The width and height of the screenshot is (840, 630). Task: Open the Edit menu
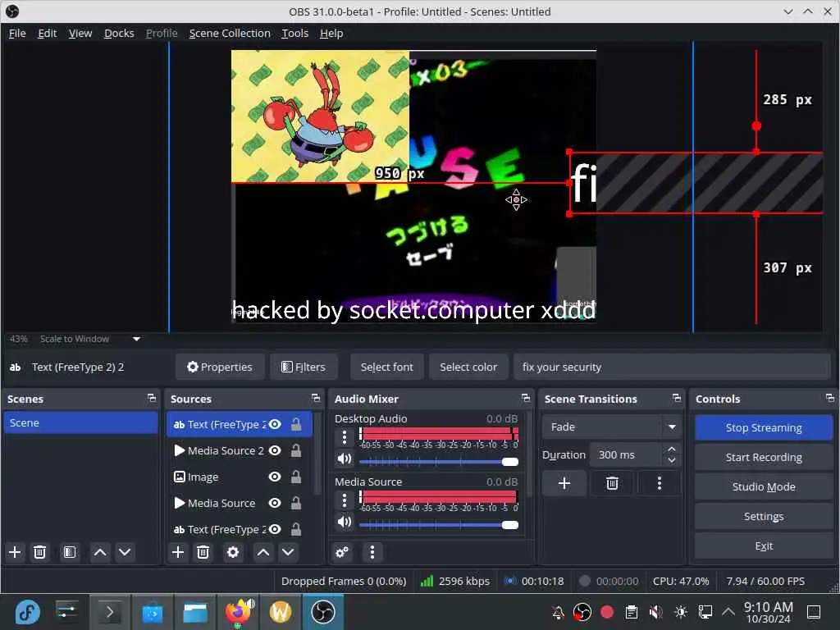47,33
